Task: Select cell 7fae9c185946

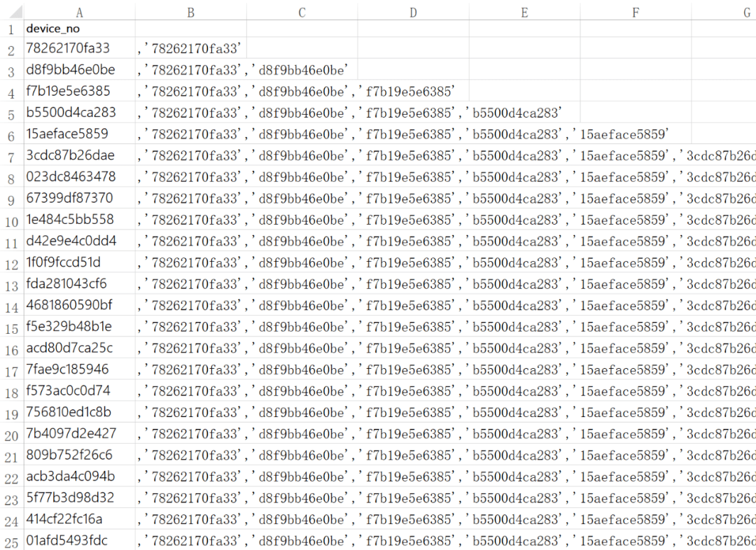Action: 80,369
